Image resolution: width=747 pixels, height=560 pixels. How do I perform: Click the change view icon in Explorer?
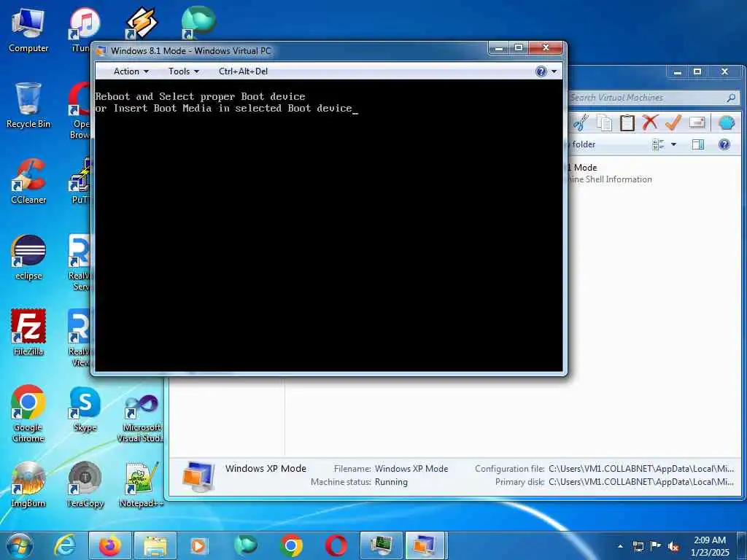[x=658, y=144]
